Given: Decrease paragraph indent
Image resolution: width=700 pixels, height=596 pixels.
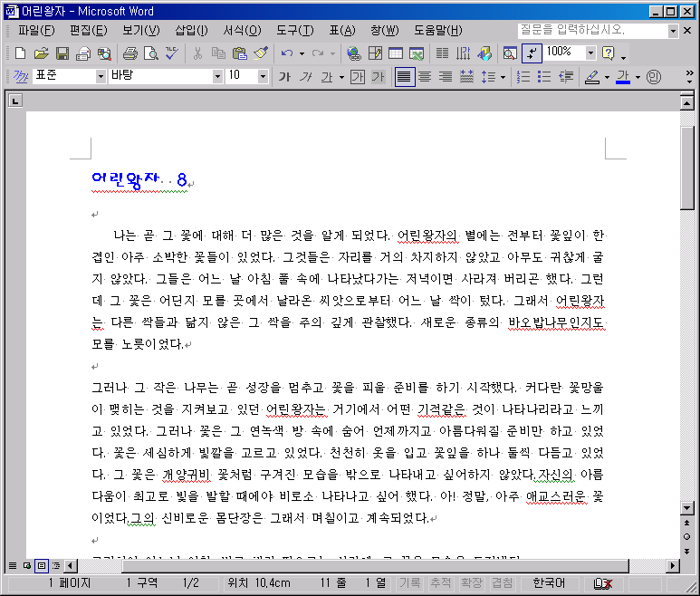Looking at the screenshot, I should pos(566,77).
